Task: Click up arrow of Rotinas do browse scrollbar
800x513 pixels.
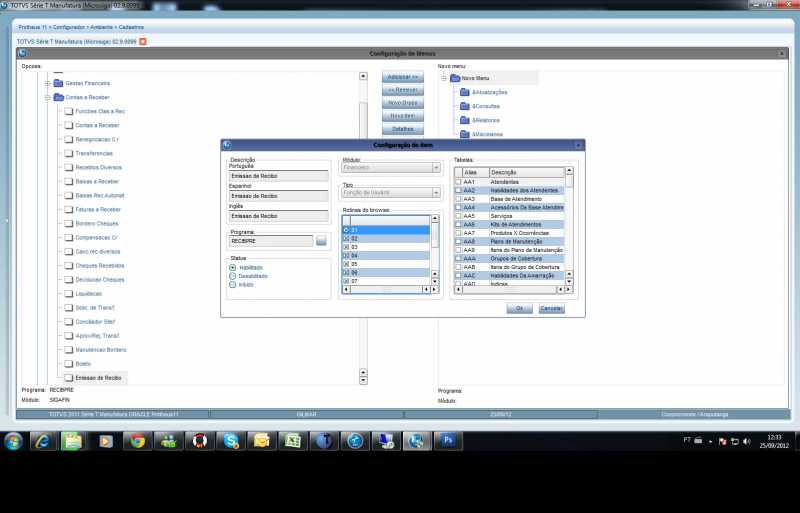Action: pyautogui.click(x=435, y=218)
